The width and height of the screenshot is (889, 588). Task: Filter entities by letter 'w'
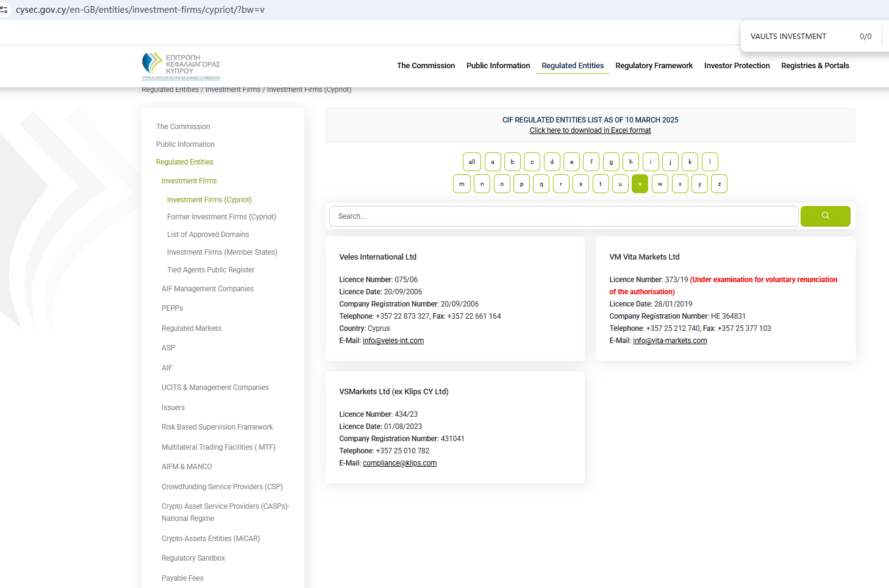pyautogui.click(x=660, y=184)
